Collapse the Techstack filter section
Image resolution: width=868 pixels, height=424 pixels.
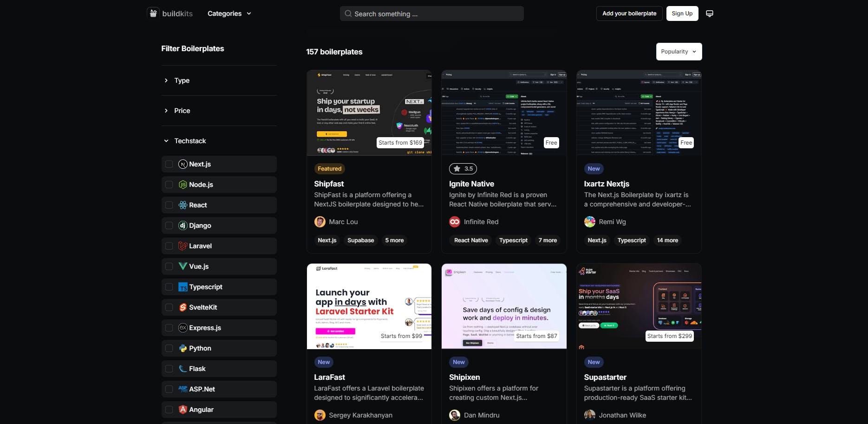click(x=189, y=141)
